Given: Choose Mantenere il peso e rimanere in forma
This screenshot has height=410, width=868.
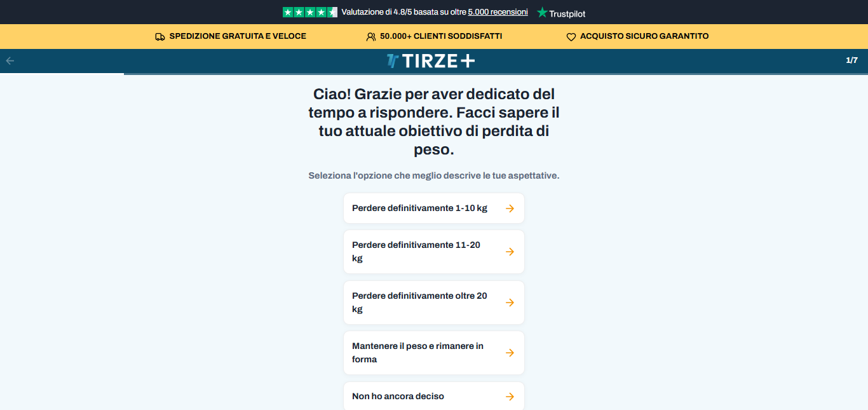Looking at the screenshot, I should tap(434, 353).
